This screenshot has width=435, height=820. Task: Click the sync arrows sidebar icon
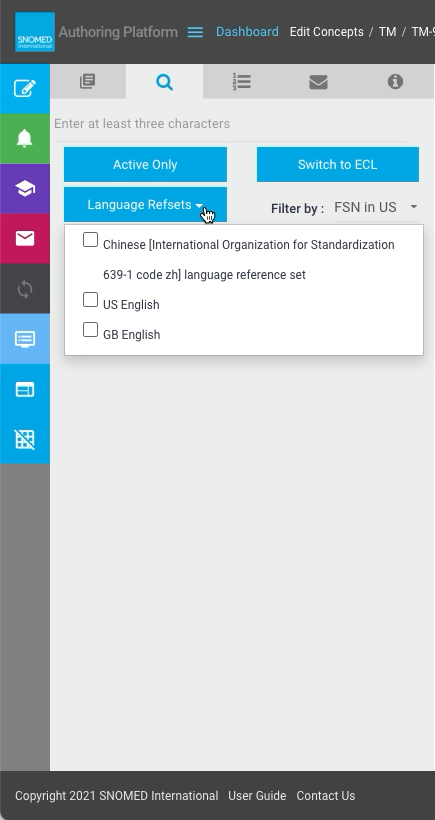click(x=25, y=289)
